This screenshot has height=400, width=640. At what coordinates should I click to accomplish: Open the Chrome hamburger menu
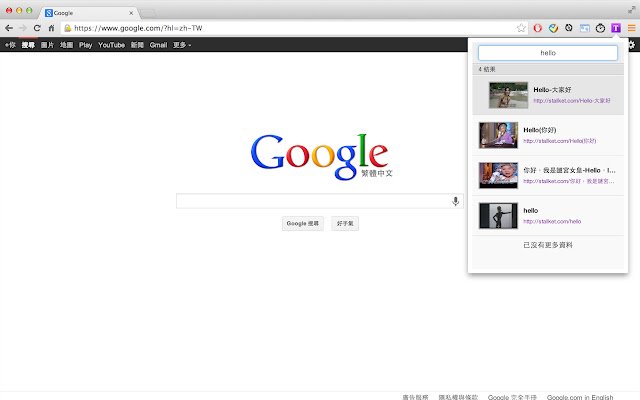[x=631, y=28]
